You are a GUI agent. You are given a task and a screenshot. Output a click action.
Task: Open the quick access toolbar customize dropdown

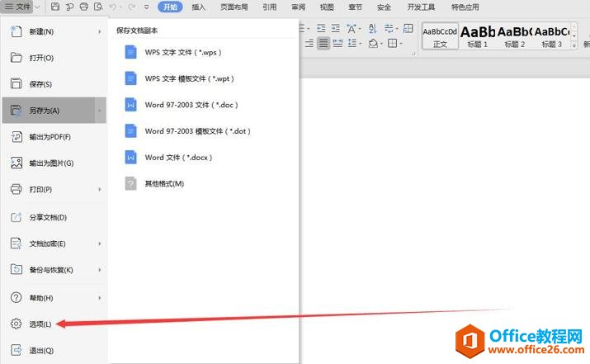point(146,7)
